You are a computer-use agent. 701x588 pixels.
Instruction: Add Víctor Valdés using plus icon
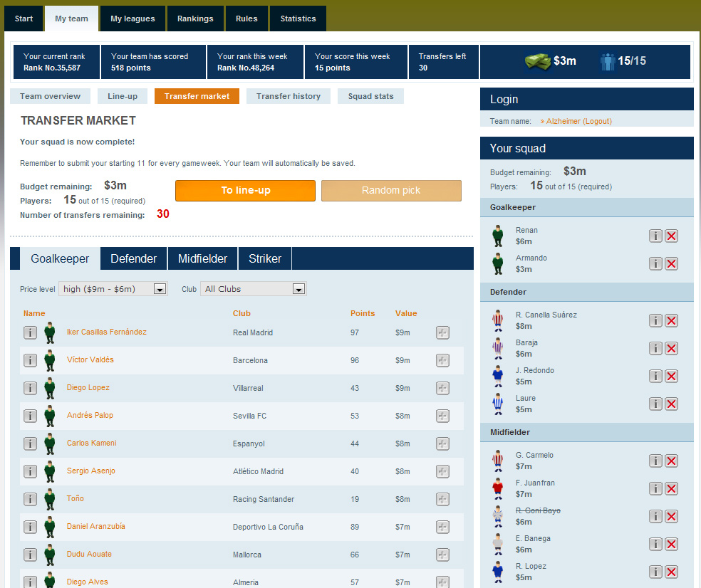442,360
